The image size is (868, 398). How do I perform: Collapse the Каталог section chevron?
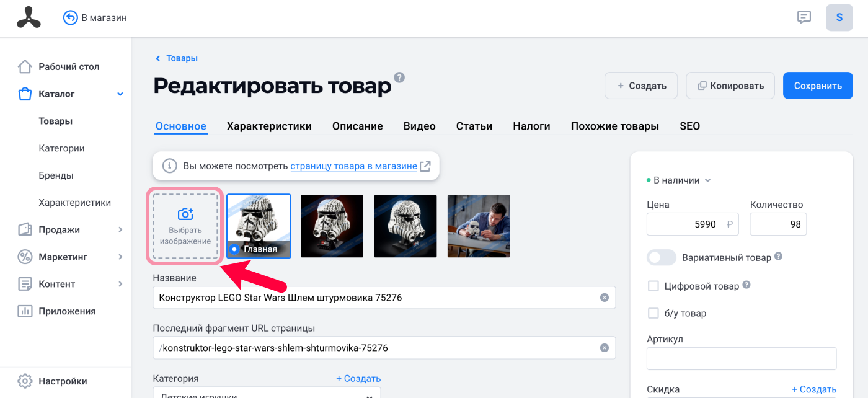[x=120, y=94]
